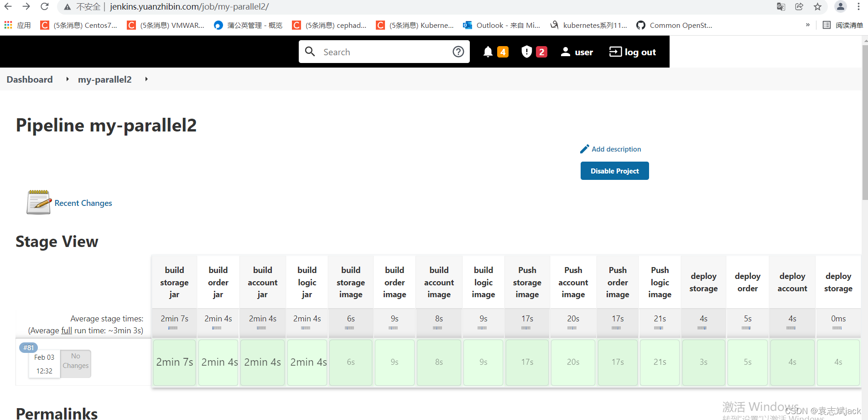This screenshot has height=420, width=868.
Task: Click build storage image 6s run cell
Action: (351, 362)
